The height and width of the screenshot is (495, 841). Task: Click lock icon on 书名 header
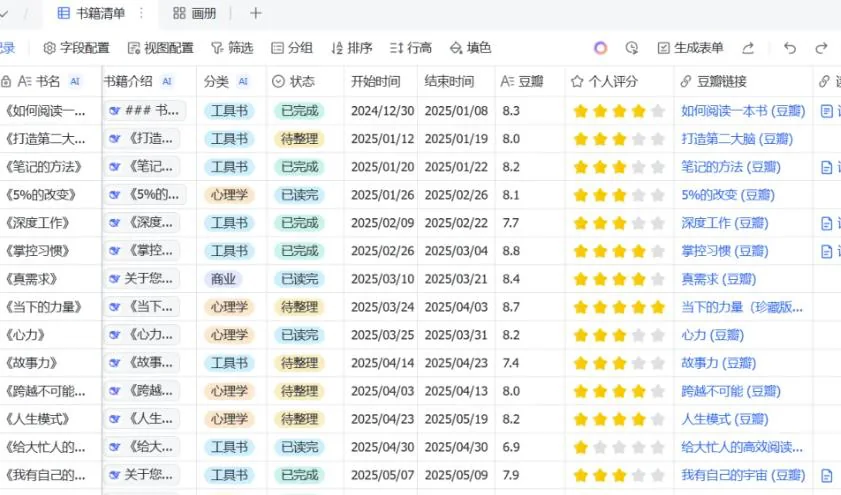6,82
